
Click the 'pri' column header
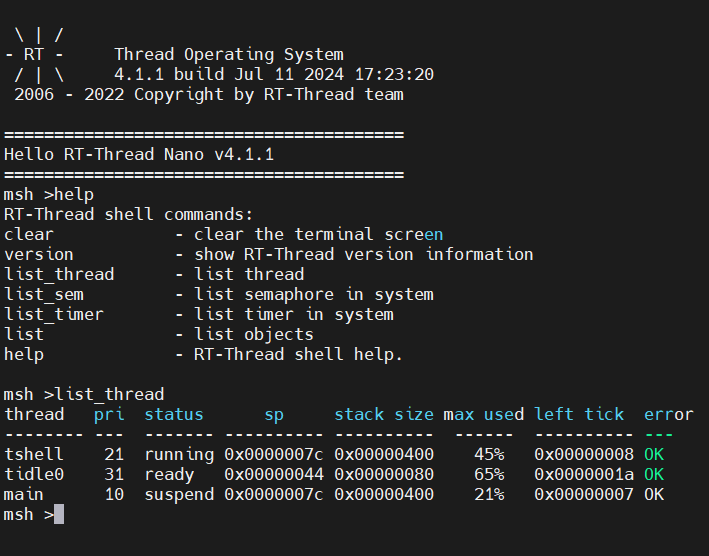[x=109, y=414]
